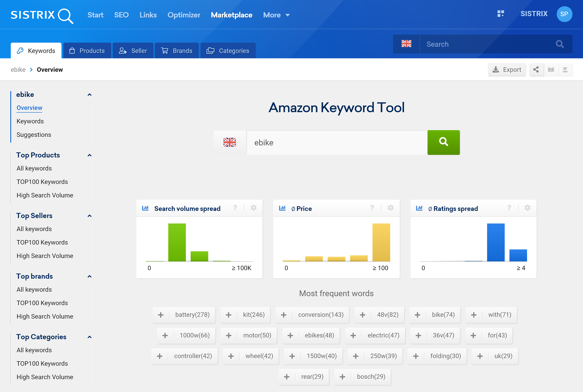Click chart icon of Price box
The image size is (583, 392).
pos(282,208)
